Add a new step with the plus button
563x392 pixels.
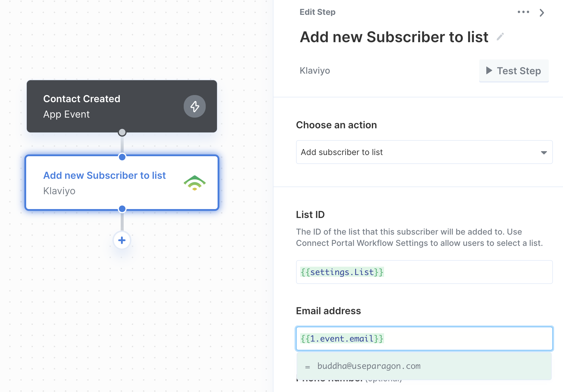click(122, 240)
